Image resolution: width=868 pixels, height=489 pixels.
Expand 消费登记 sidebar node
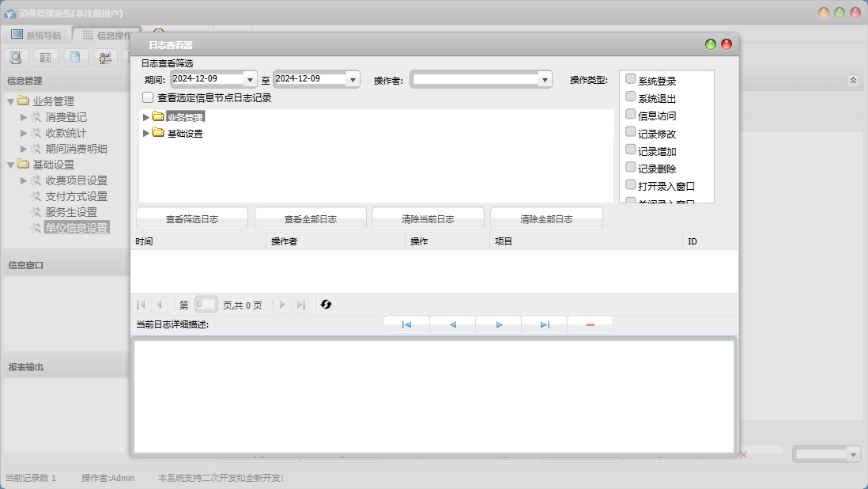click(23, 117)
